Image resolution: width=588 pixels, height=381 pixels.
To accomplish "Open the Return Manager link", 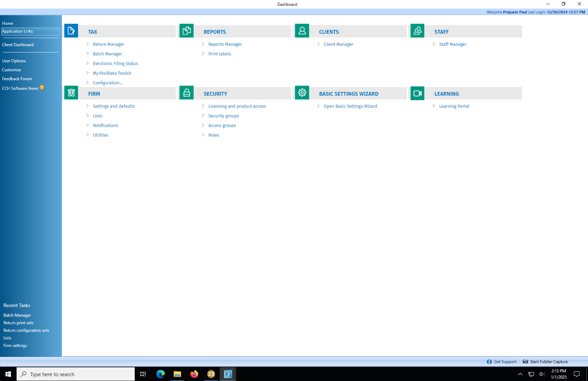I will click(x=108, y=44).
